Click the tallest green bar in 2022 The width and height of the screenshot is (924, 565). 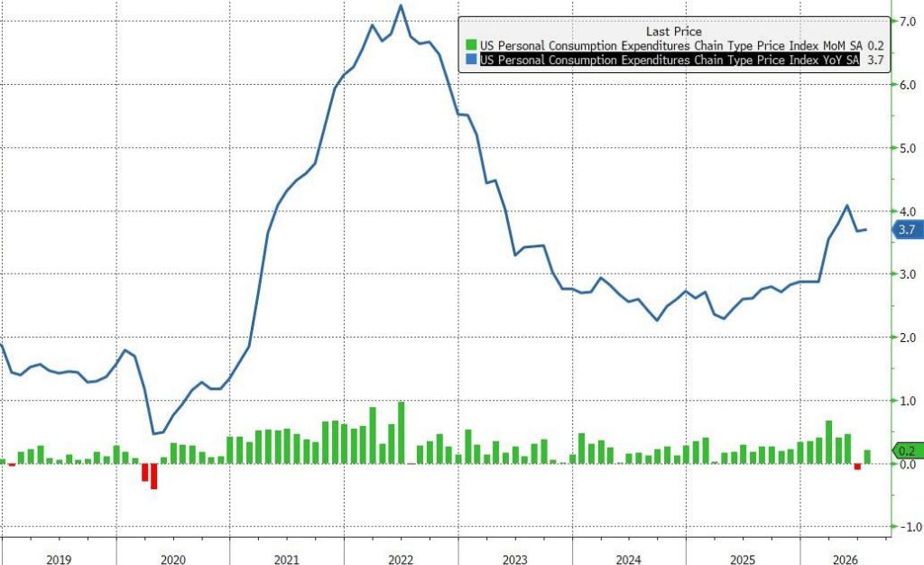point(402,432)
